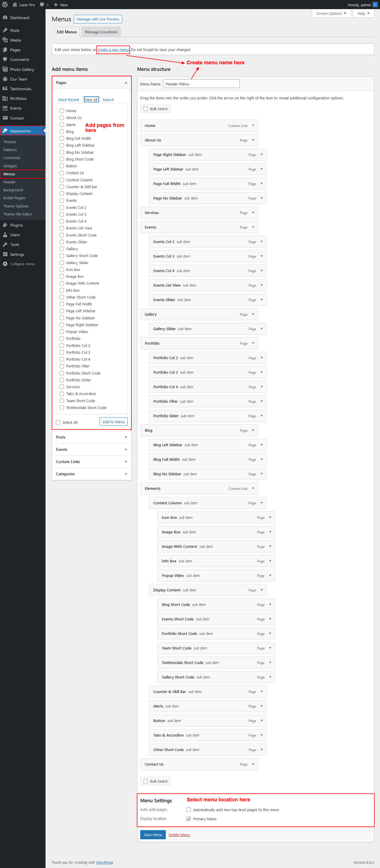Viewport: 380px width, 868px height.
Task: Collapse the Pages accordion panel
Action: pos(126,83)
